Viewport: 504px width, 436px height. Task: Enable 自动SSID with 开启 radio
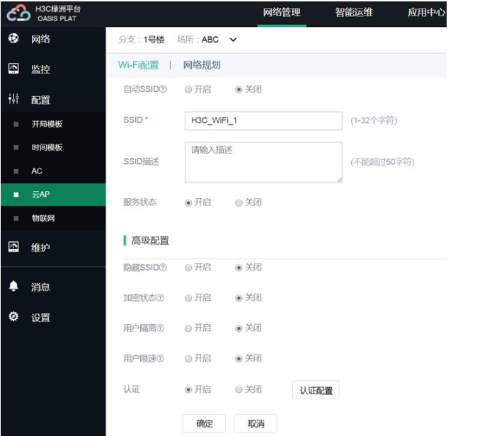point(188,89)
